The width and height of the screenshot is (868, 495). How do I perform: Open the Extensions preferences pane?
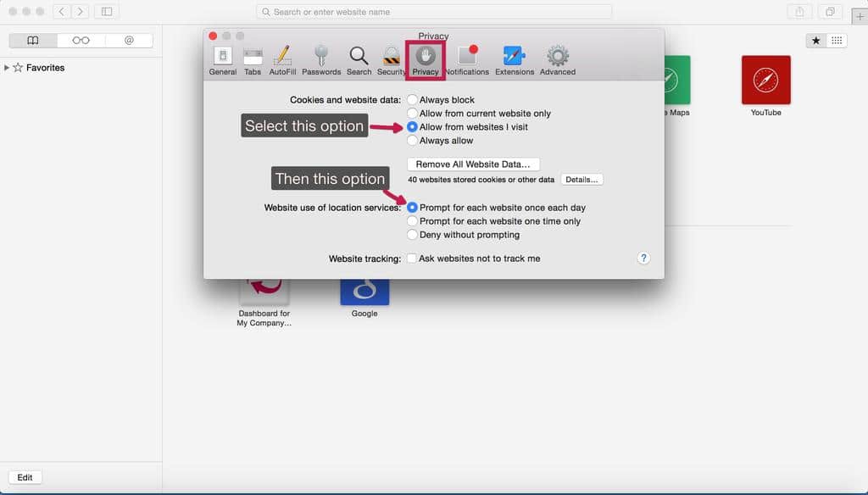click(515, 60)
